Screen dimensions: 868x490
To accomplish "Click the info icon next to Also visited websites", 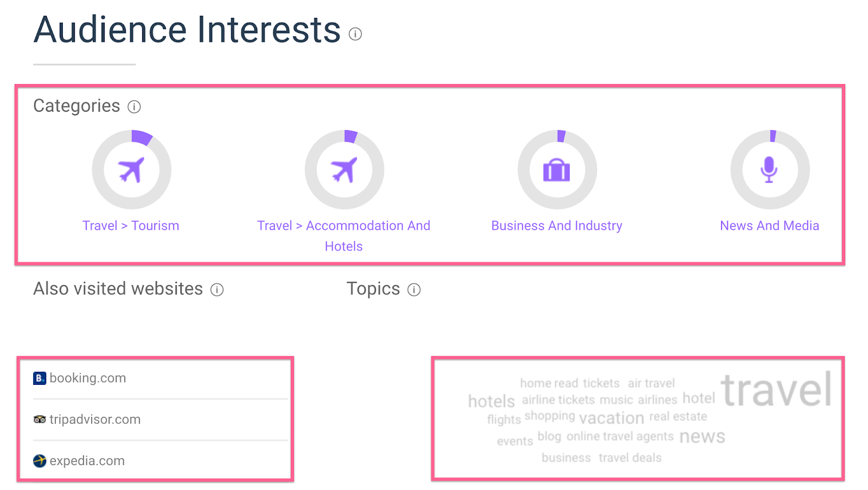I will pos(217,290).
